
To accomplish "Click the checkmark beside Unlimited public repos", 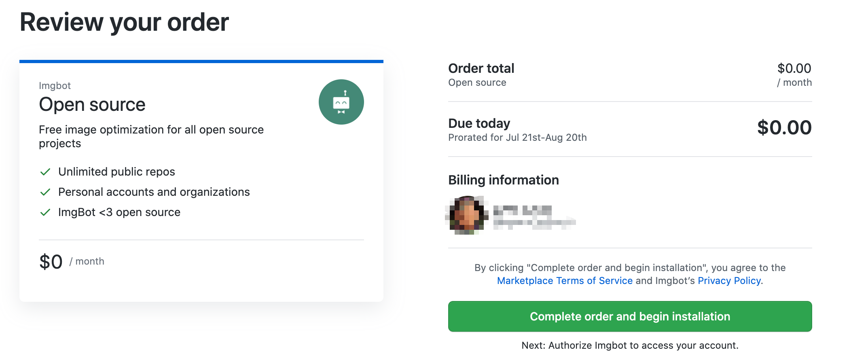I will click(x=45, y=172).
